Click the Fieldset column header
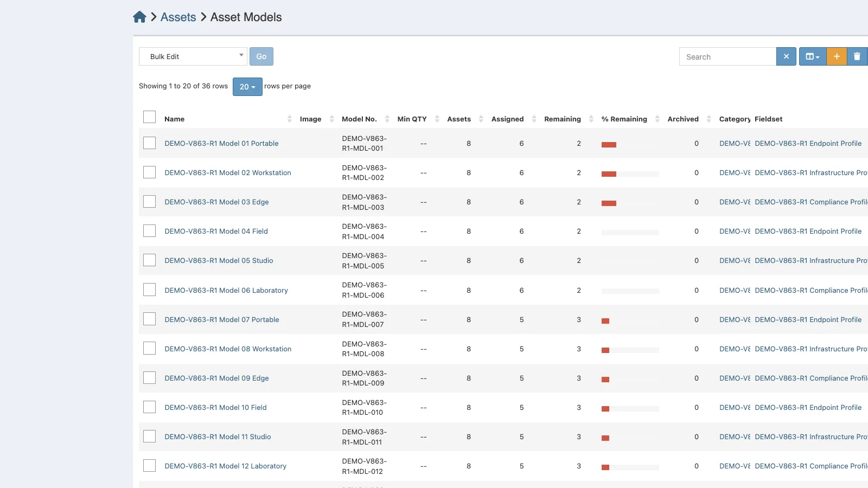The height and width of the screenshot is (488, 868). pos(768,119)
